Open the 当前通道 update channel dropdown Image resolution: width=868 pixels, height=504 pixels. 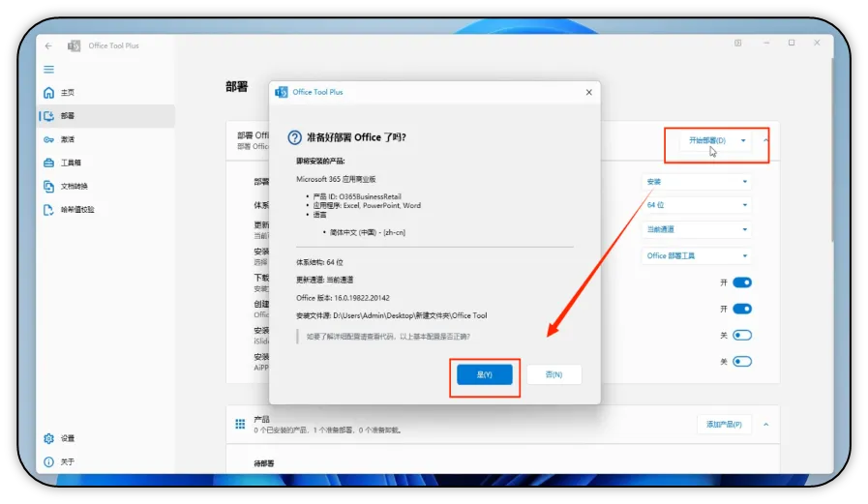(697, 229)
